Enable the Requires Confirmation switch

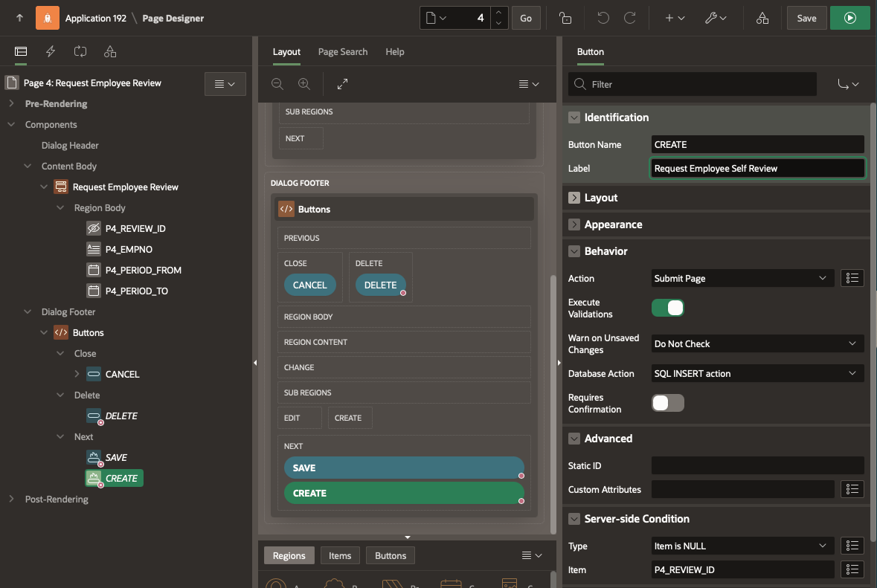tap(667, 403)
